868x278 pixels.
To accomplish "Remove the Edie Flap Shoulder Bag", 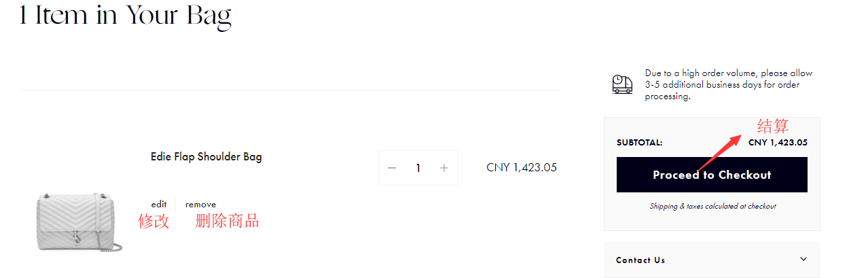I will tap(200, 205).
